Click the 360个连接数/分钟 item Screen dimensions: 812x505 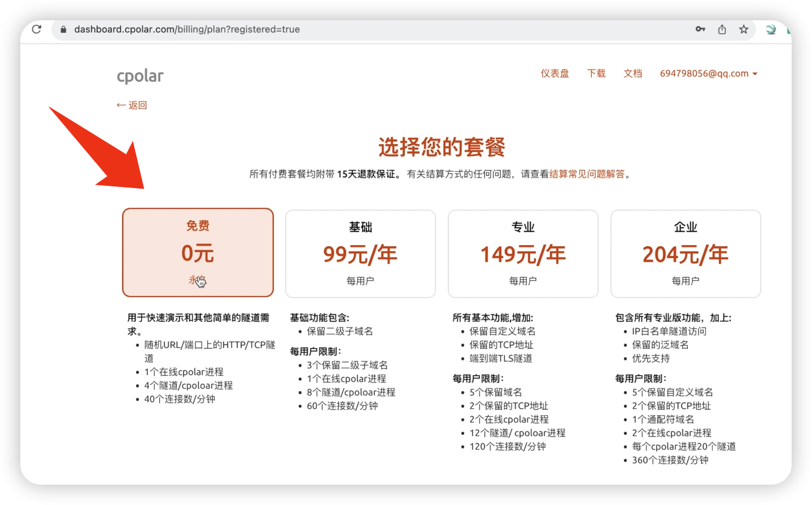(670, 460)
